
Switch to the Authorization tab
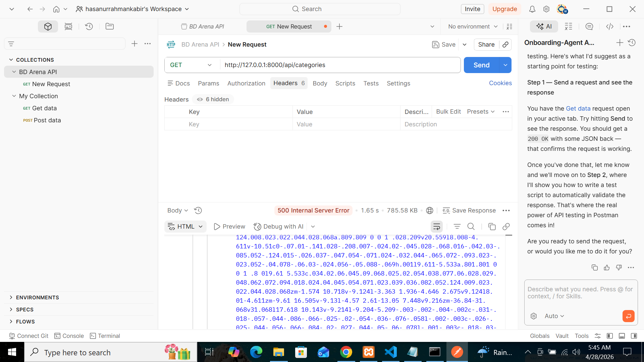[246, 83]
